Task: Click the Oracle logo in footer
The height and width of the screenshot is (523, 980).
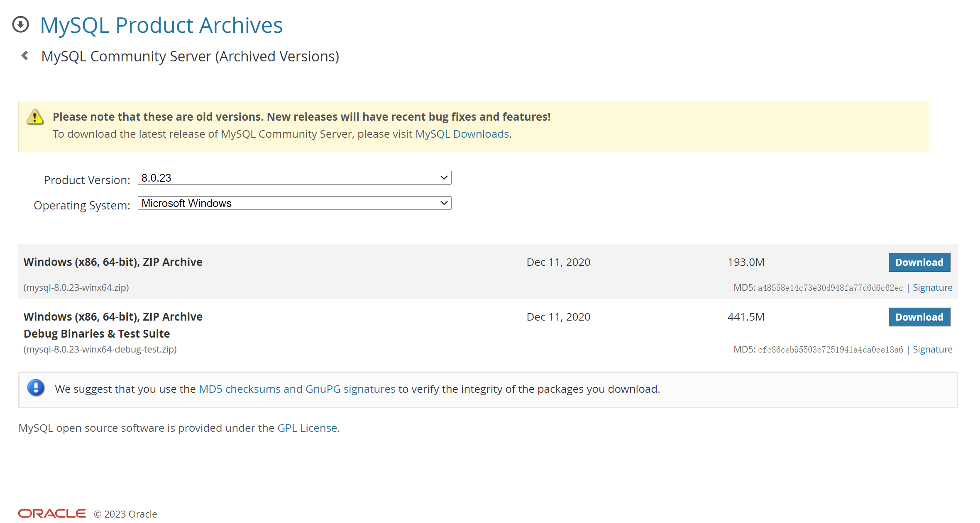Action: (x=52, y=513)
